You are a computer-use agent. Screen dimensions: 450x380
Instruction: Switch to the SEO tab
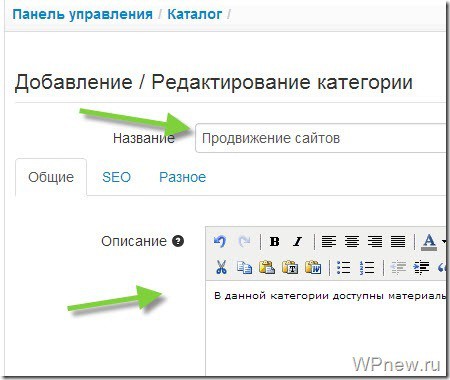(116, 177)
